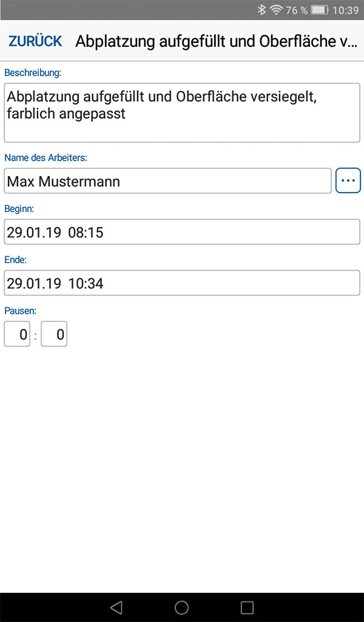Open the Ende date-time field

pos(182,283)
